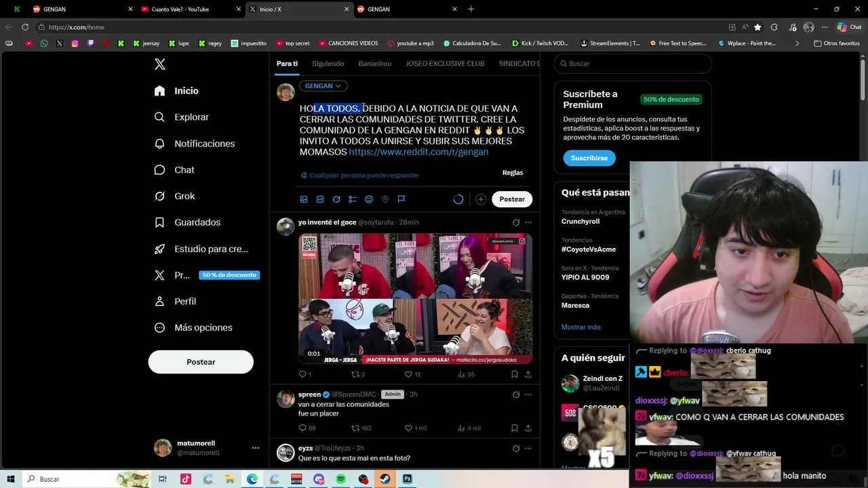Like the soytarufa post with 12 likes
The height and width of the screenshot is (488, 868).
[412, 374]
